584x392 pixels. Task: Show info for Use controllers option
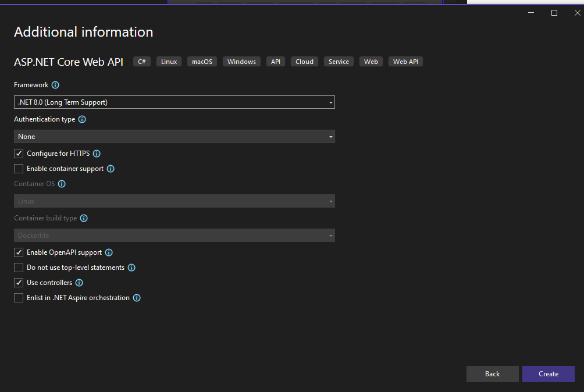79,283
